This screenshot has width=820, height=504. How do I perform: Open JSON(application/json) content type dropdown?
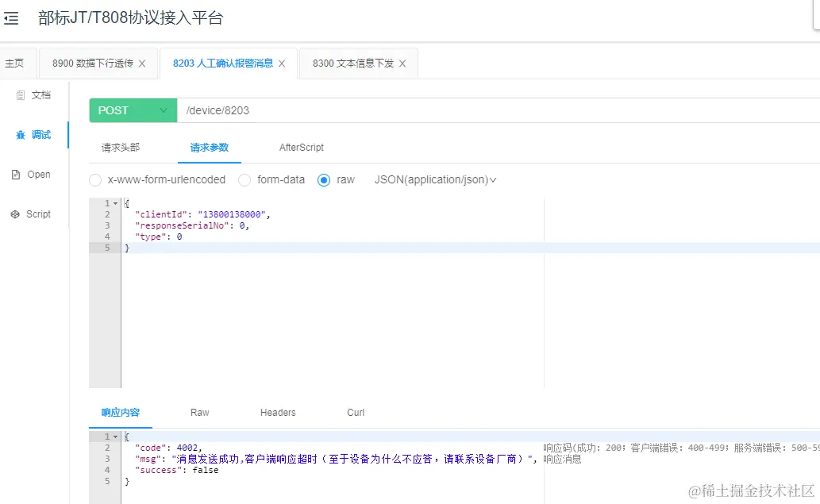(435, 180)
